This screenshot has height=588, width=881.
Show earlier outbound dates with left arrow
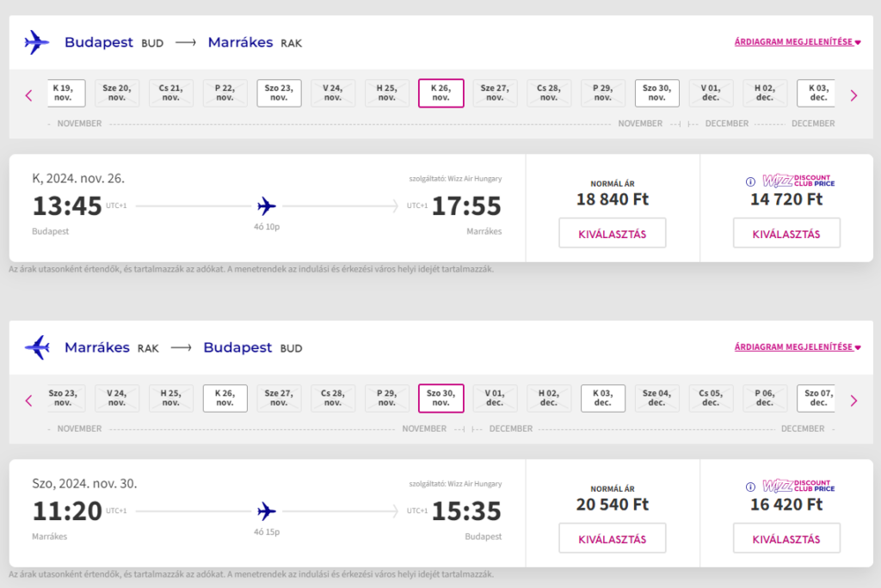(28, 95)
